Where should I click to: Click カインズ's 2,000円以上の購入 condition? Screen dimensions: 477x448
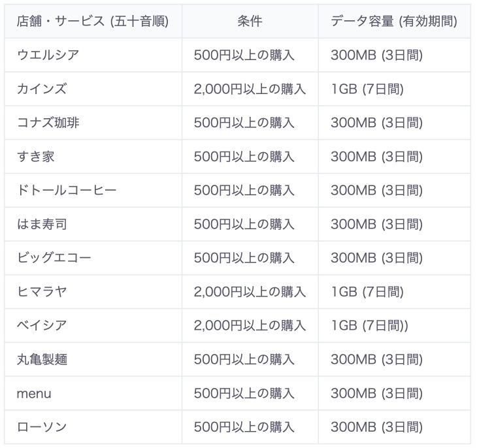(x=250, y=89)
